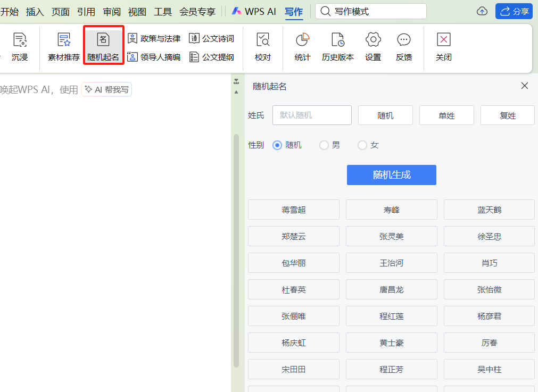Screen dimensions: 538x392
Task: Open the 审阅 menu
Action: [x=112, y=11]
